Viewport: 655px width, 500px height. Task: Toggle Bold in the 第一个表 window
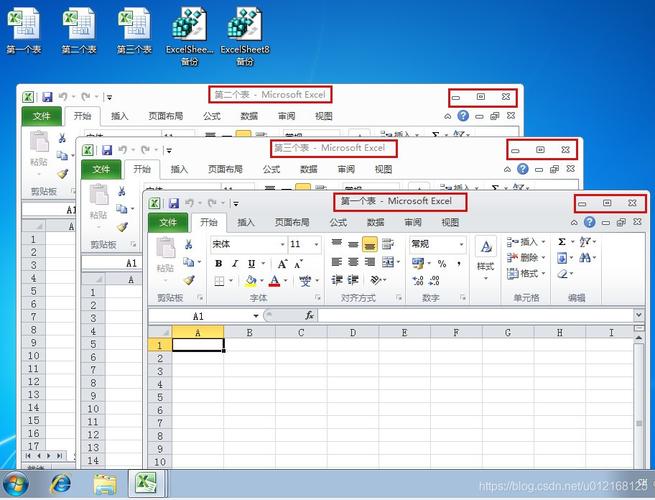point(218,264)
